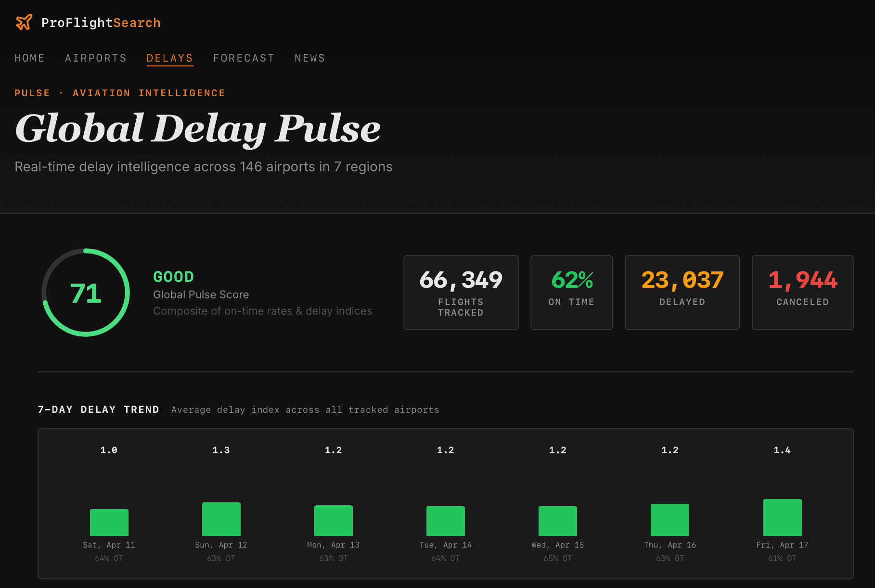Click the '1.0' delay index value above Sat

pyautogui.click(x=109, y=450)
